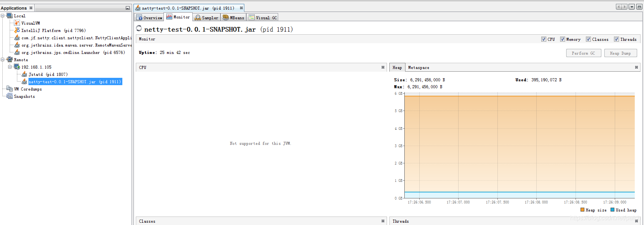The image size is (644, 225).
Task: Click the NettyClientApplication Java icon
Action: point(17,38)
